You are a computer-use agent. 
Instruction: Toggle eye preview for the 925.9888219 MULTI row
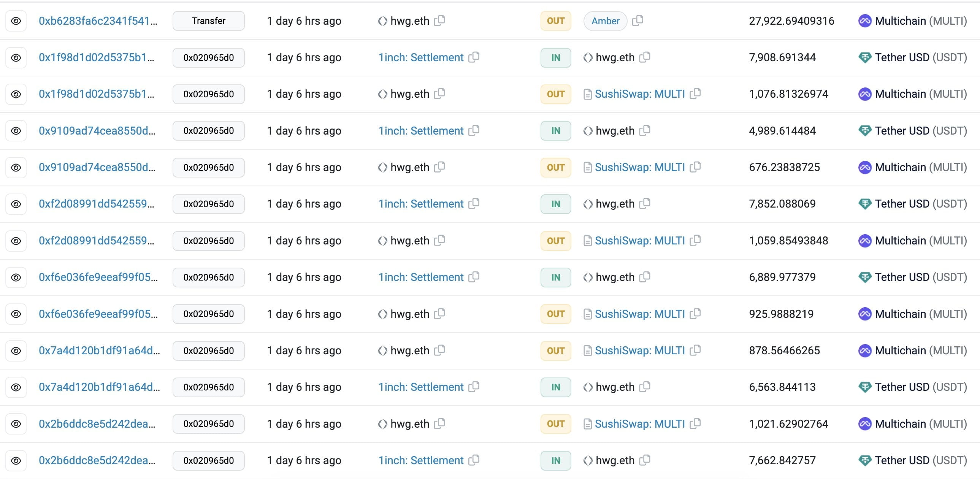point(16,314)
